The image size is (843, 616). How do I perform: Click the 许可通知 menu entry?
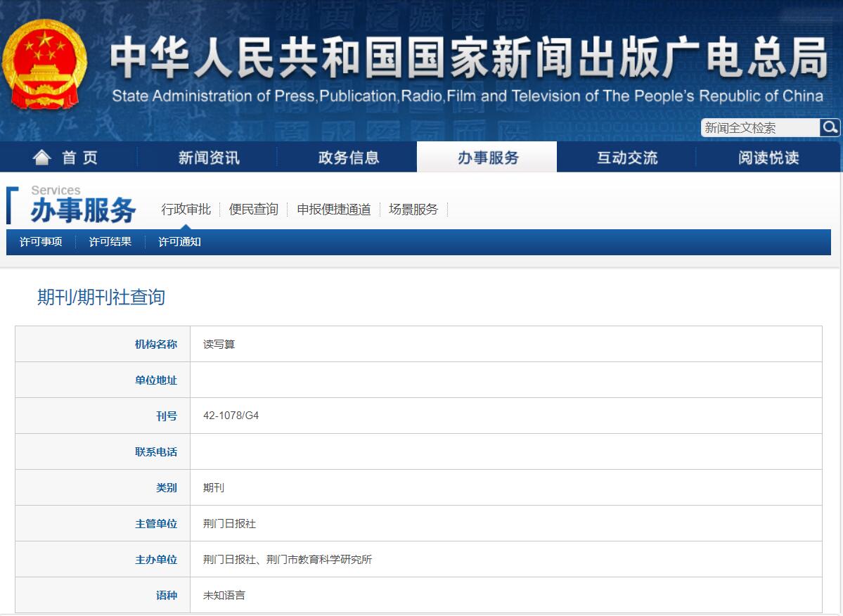(179, 241)
